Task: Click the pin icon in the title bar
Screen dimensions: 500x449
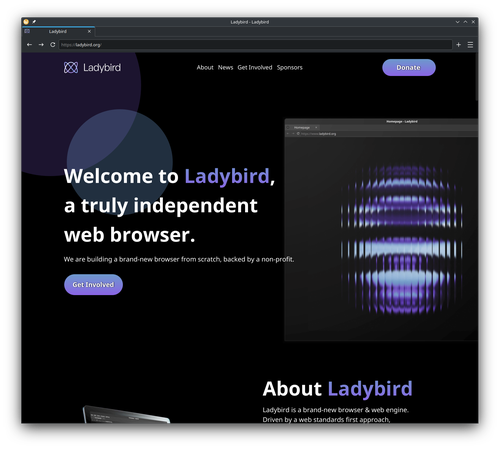Action: coord(34,22)
